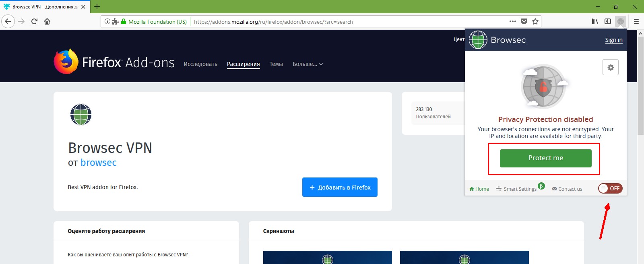Image resolution: width=644 pixels, height=264 pixels.
Task: Open site information icon in address bar
Action: pyautogui.click(x=107, y=21)
